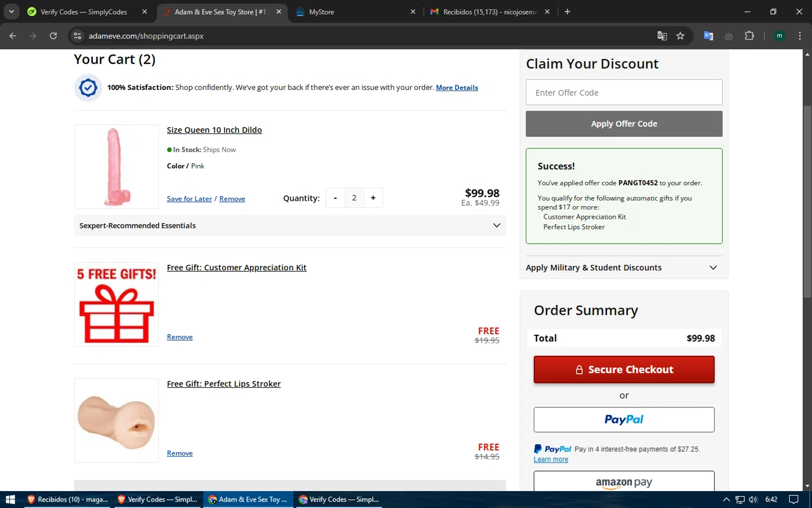Select the Adam & Eve store tab
This screenshot has height=508, width=812.
click(x=220, y=11)
